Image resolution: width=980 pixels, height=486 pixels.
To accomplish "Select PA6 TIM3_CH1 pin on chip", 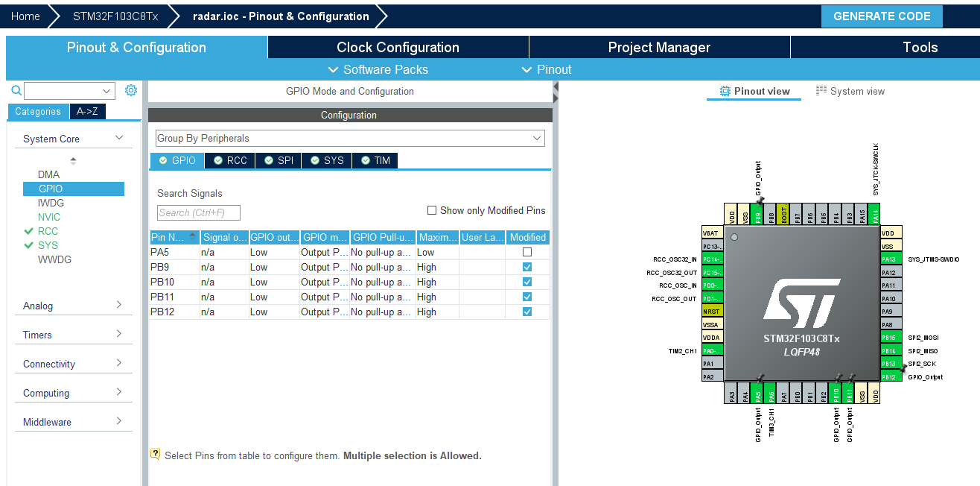I will 771,393.
